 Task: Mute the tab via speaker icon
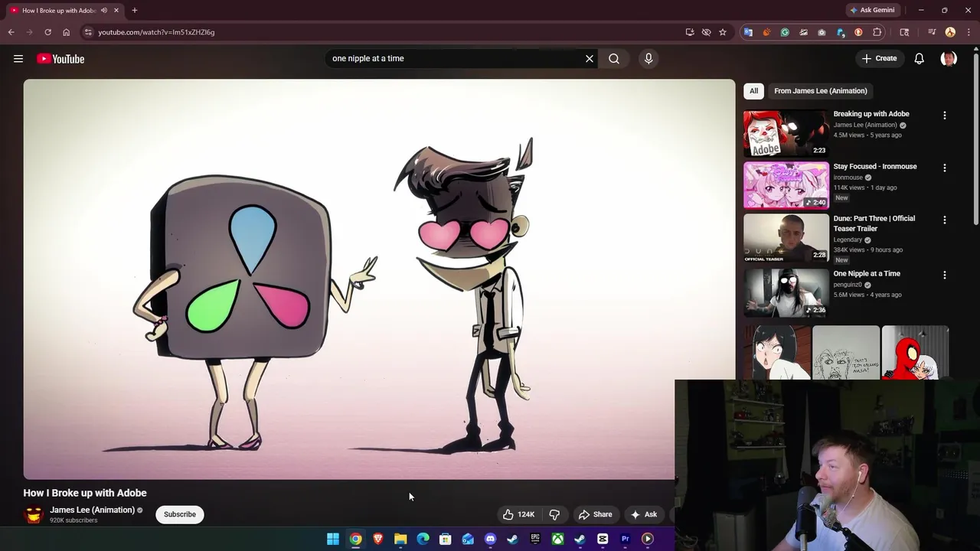point(103,11)
